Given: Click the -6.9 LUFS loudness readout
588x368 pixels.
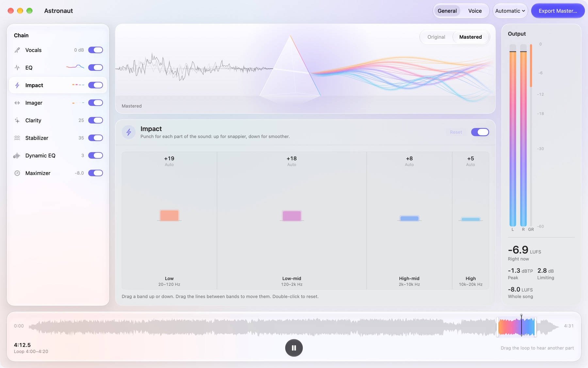Looking at the screenshot, I should click(524, 250).
